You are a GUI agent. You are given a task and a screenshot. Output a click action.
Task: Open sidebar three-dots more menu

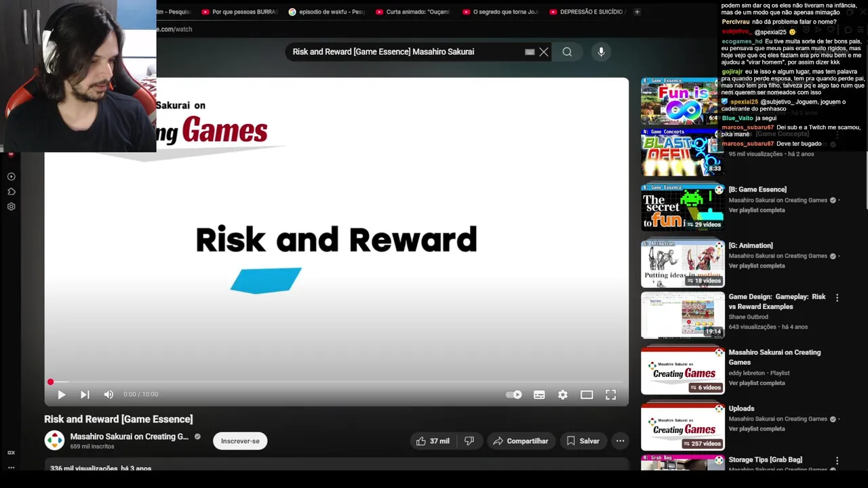click(11, 467)
